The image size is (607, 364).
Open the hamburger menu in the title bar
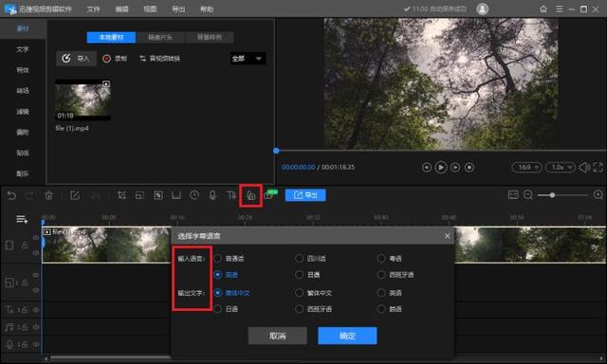[559, 9]
